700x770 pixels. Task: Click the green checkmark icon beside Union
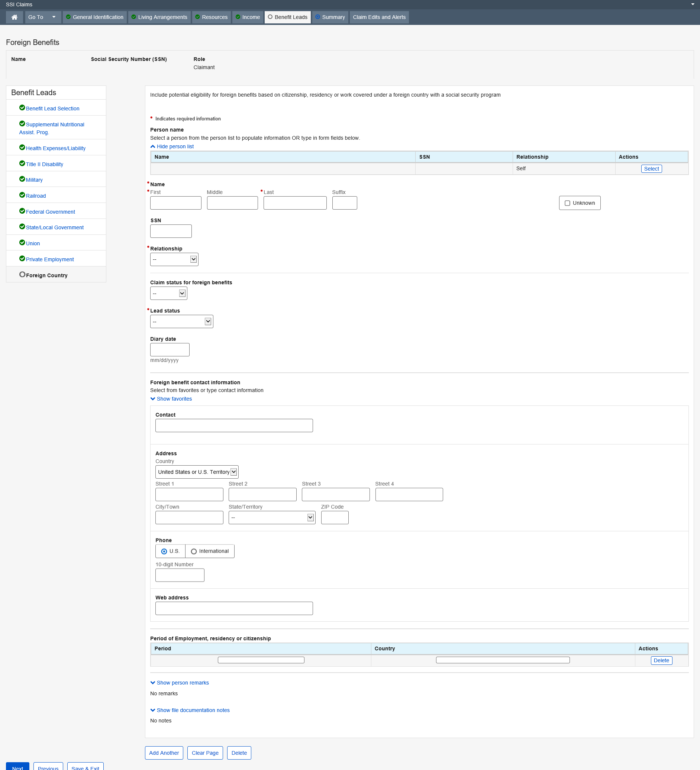(22, 243)
